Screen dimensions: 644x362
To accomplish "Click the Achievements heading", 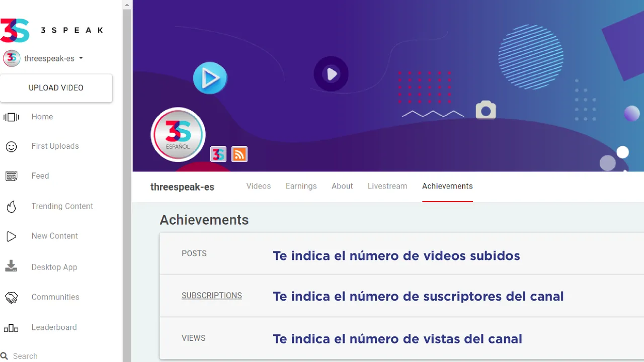I will tap(204, 220).
